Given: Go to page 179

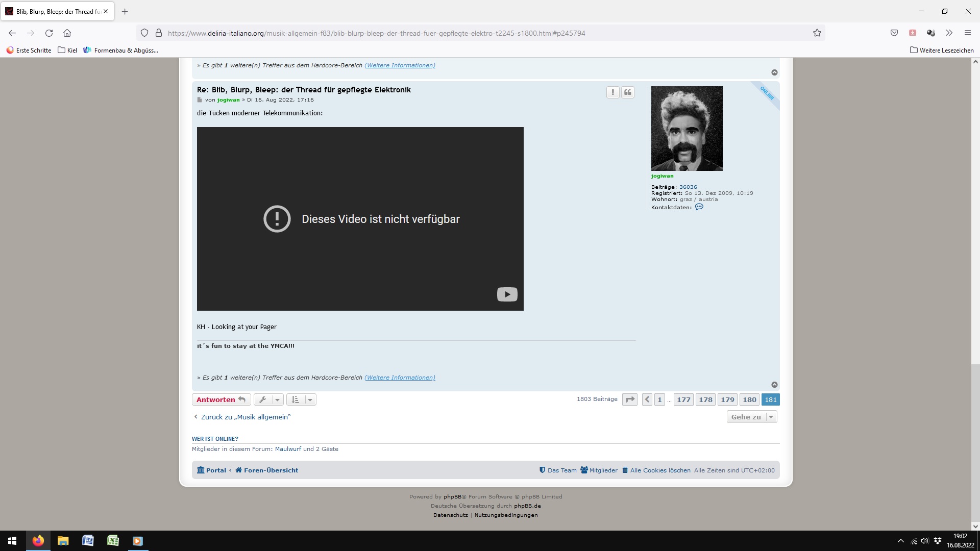Looking at the screenshot, I should point(727,399).
